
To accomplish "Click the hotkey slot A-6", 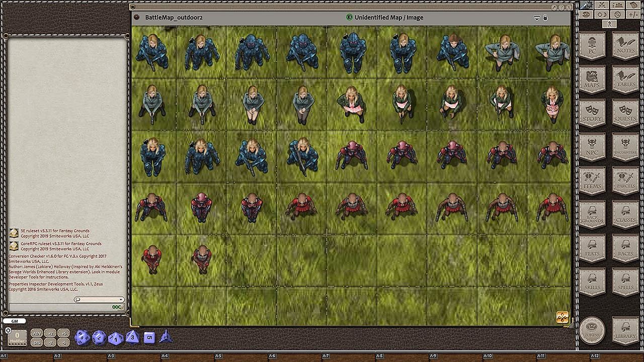I will pyautogui.click(x=295, y=356).
